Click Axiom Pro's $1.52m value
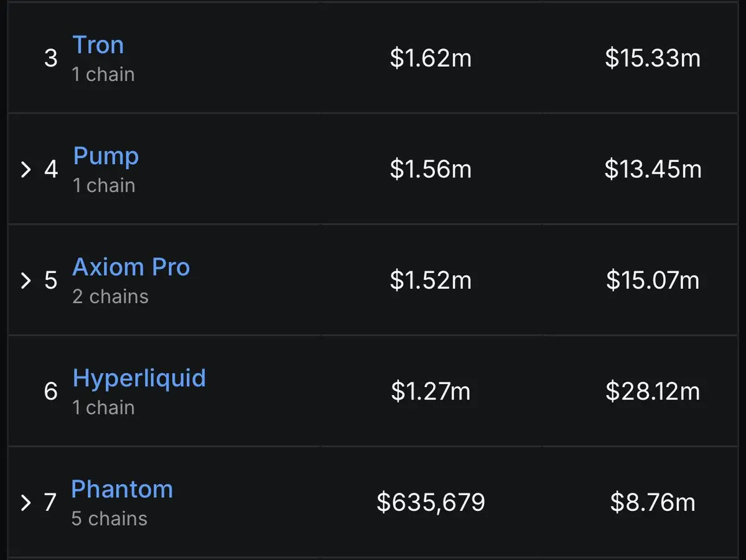The width and height of the screenshot is (746, 560). point(431,280)
